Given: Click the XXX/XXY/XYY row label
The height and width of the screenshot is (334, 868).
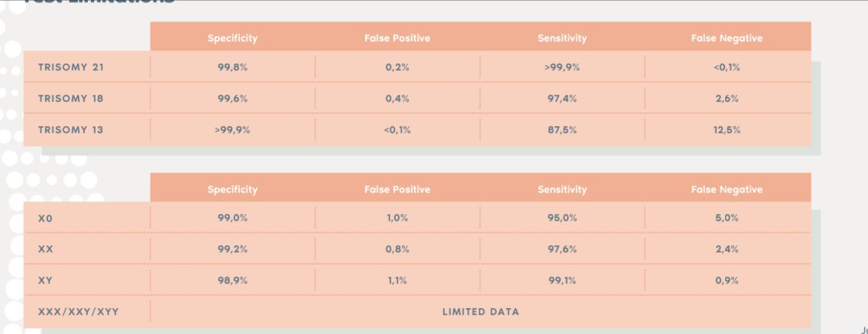Looking at the screenshot, I should pyautogui.click(x=78, y=312).
